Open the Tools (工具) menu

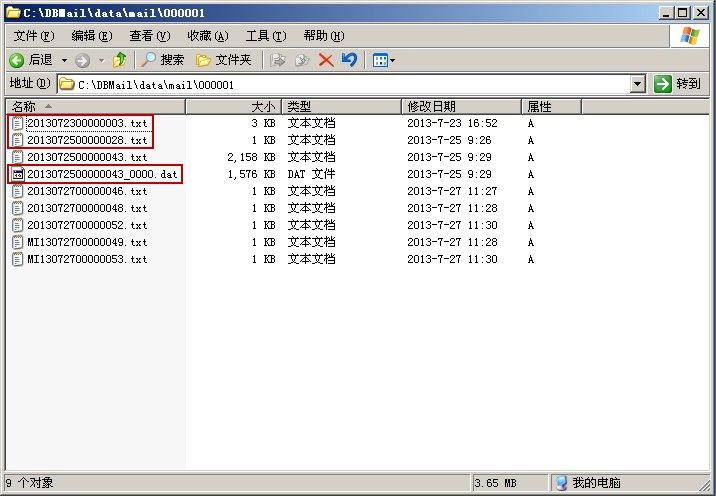click(266, 36)
